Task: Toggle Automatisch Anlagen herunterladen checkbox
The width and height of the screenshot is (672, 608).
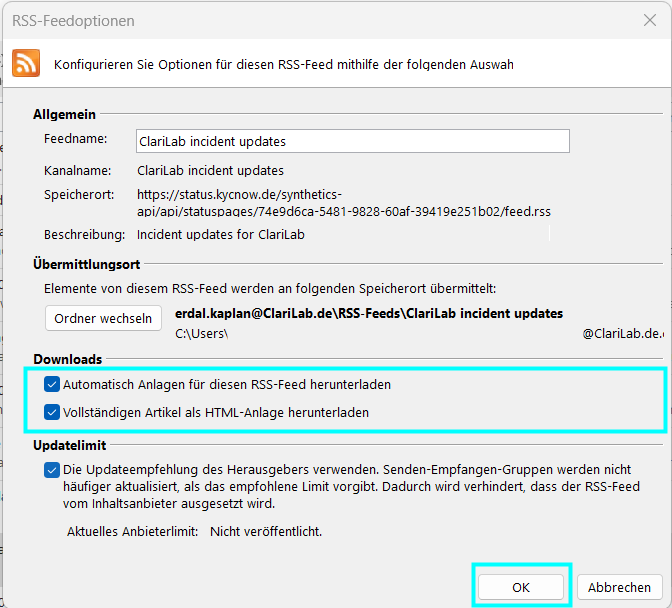Action: 52,384
